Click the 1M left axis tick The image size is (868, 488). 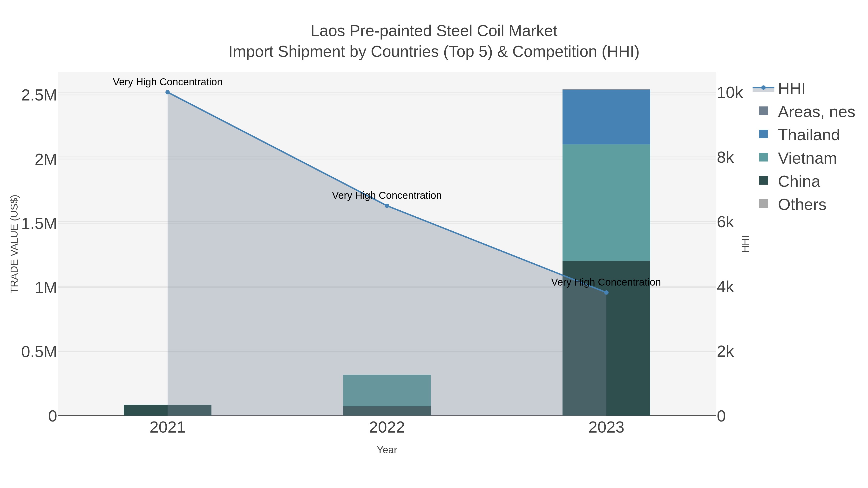coord(46,288)
